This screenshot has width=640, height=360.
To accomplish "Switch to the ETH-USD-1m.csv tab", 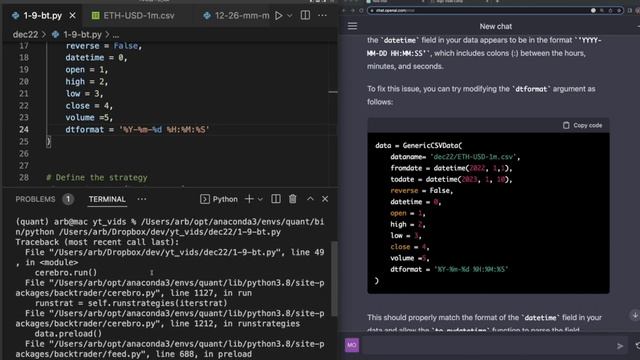I will click(x=133, y=16).
